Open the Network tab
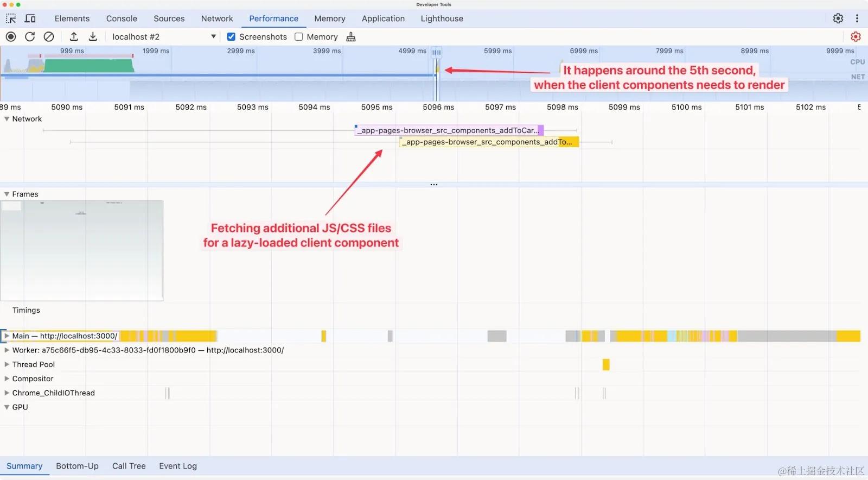This screenshot has height=480, width=868. (217, 18)
